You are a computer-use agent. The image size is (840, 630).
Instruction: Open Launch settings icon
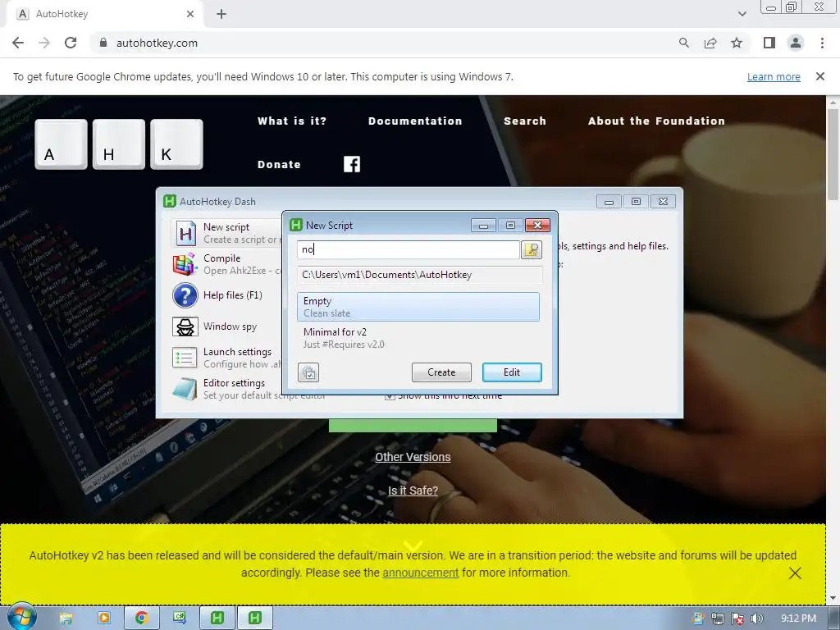pos(185,358)
